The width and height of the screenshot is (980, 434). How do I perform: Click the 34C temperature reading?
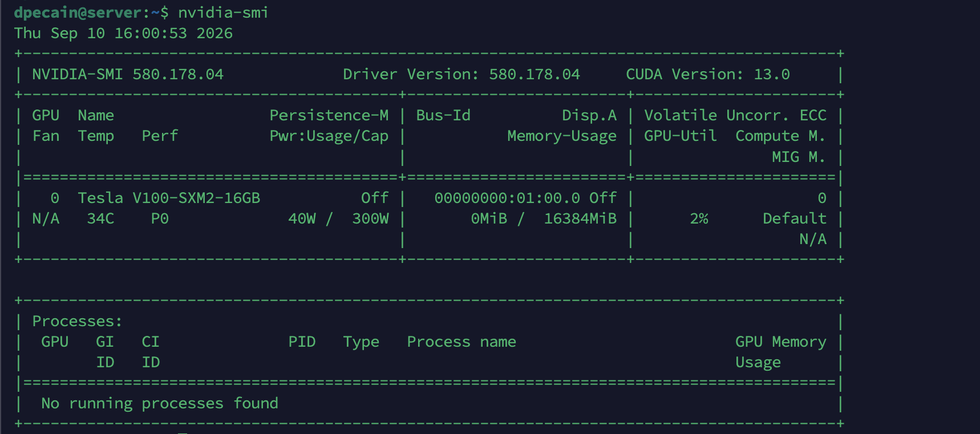(100, 218)
